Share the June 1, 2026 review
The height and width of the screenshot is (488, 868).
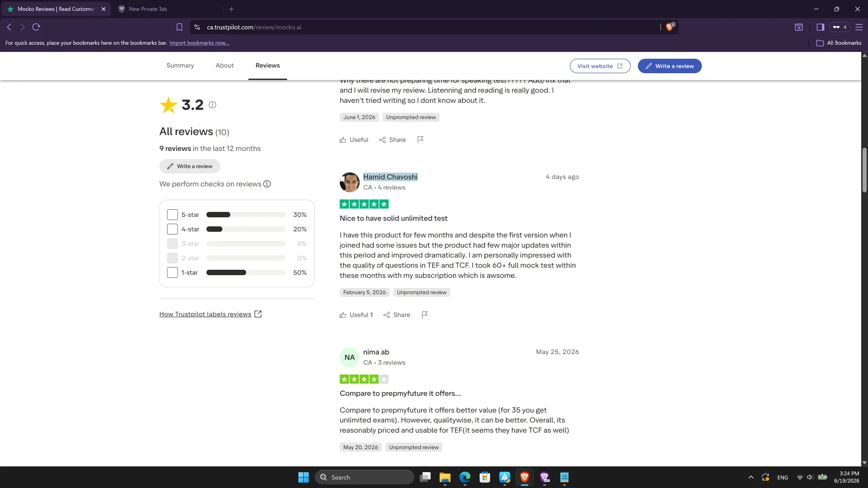click(x=392, y=140)
